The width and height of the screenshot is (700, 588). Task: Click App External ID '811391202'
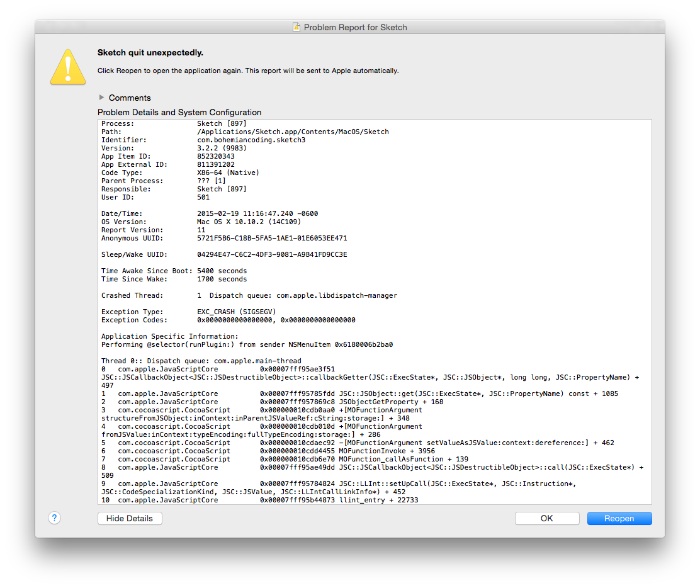(x=216, y=164)
